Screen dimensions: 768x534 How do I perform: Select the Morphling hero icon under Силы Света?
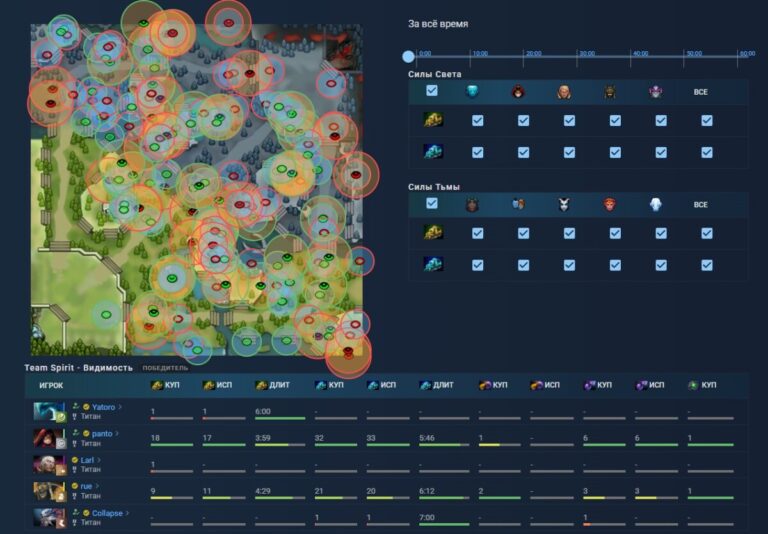472,92
